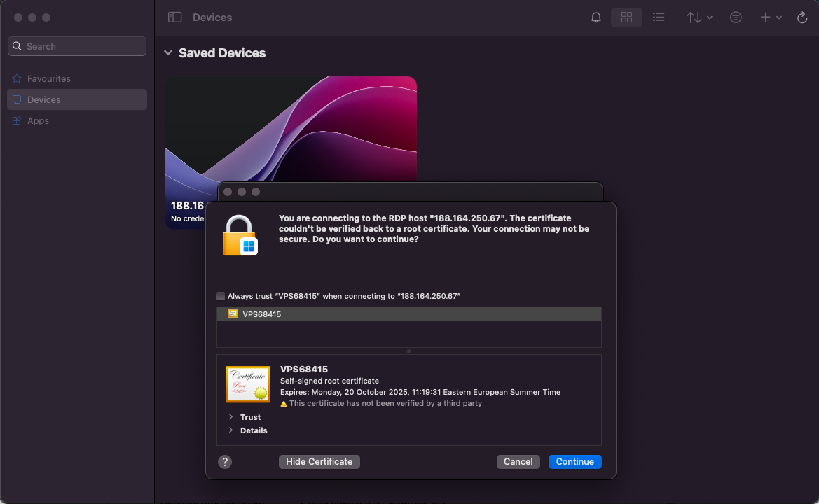The width and height of the screenshot is (819, 504).
Task: Open the sort order dropdown
Action: [699, 17]
